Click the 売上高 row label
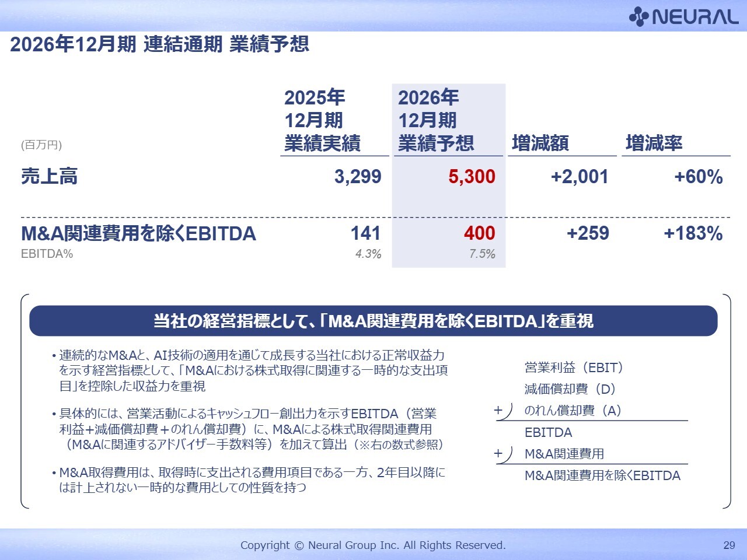 [49, 176]
